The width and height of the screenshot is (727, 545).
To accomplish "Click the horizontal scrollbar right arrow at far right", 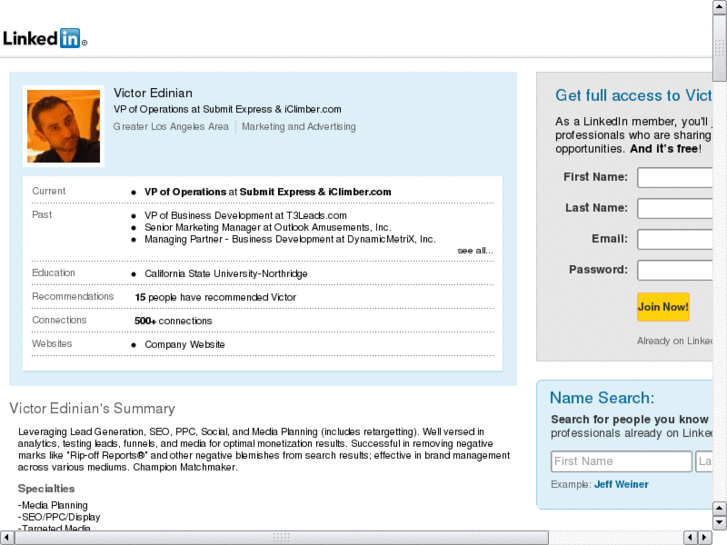I will pyautogui.click(x=705, y=538).
